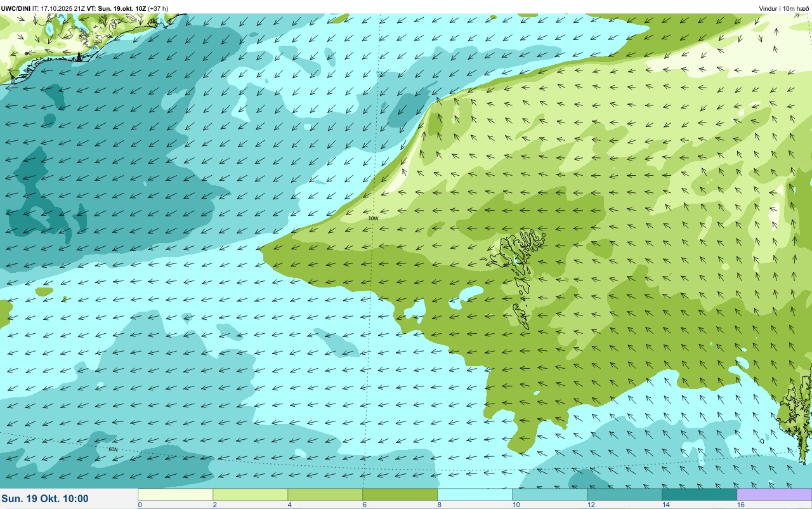Click the dark teal 14–16 legend swatch

point(700,494)
